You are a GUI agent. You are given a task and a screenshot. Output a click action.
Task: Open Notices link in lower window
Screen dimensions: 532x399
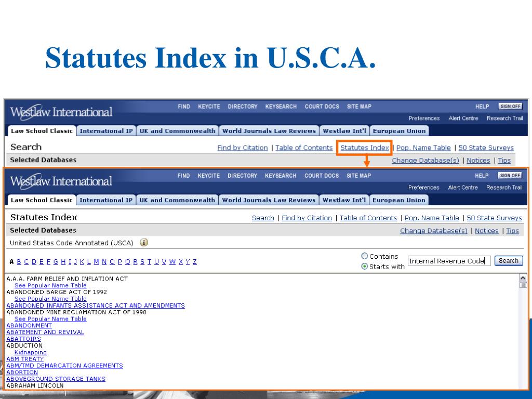pos(486,231)
